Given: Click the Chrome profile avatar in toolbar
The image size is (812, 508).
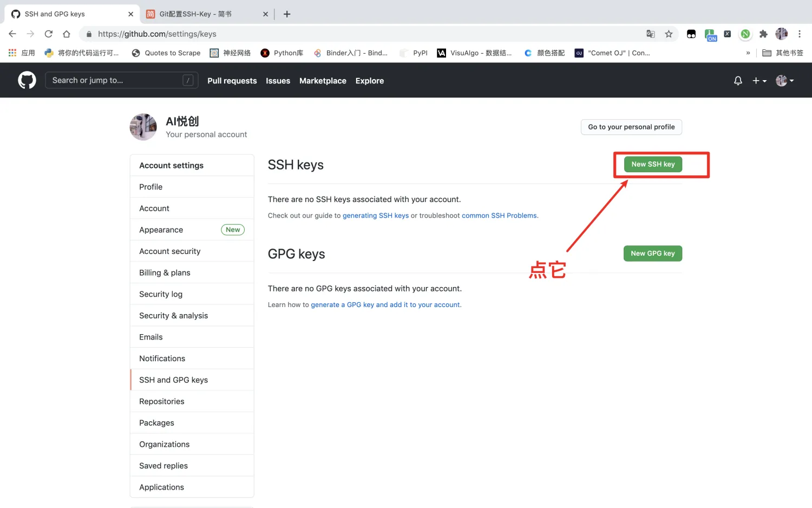Looking at the screenshot, I should click(x=781, y=34).
